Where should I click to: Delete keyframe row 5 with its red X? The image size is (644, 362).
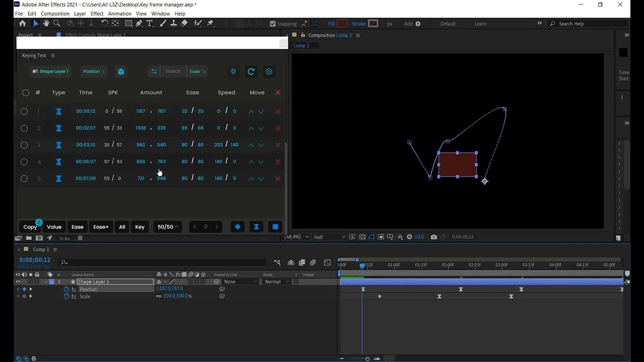(277, 178)
